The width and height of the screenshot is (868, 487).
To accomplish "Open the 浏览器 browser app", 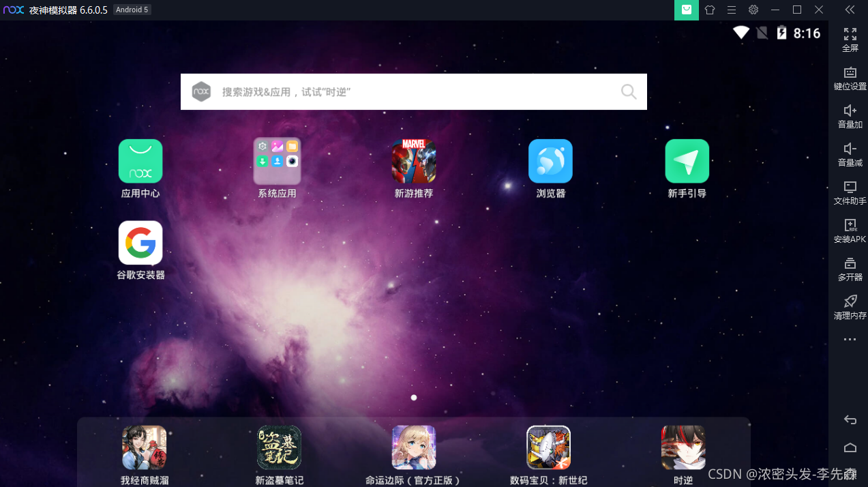I will point(550,162).
